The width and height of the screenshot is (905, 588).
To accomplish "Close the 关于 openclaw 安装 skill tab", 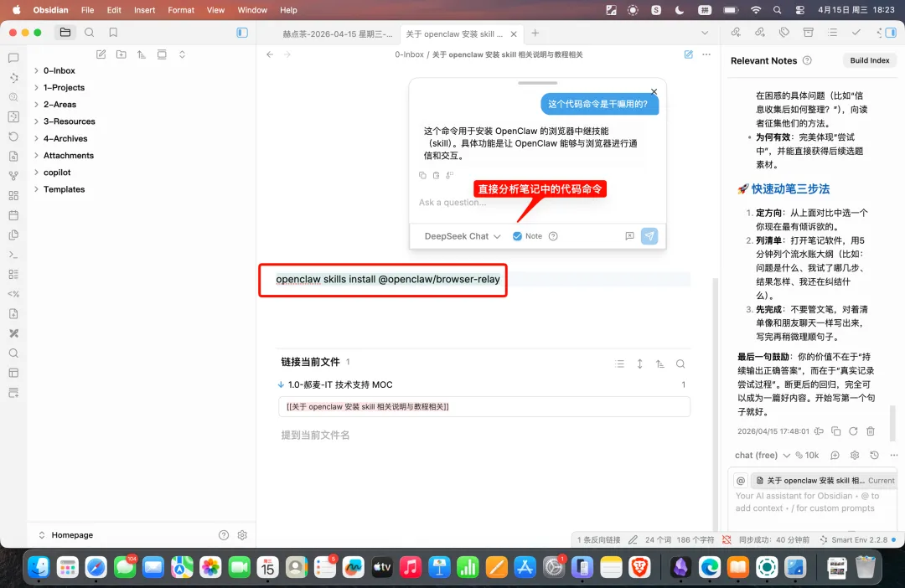I will [x=514, y=34].
